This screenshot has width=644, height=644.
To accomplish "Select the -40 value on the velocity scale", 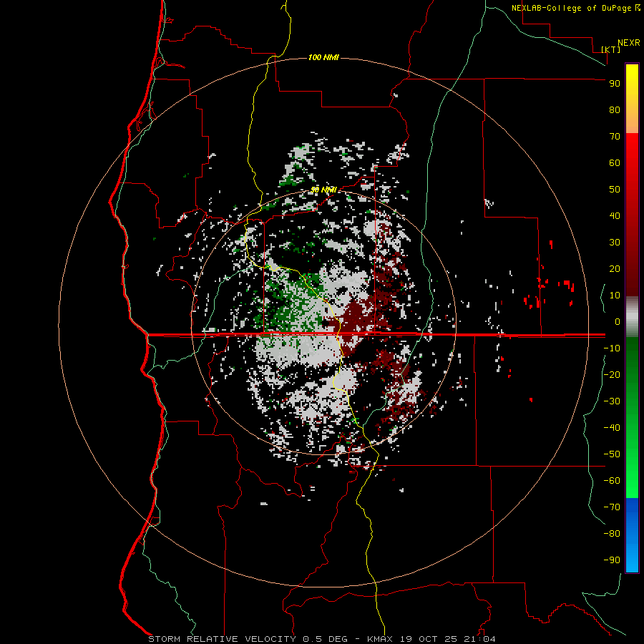I will (x=612, y=428).
